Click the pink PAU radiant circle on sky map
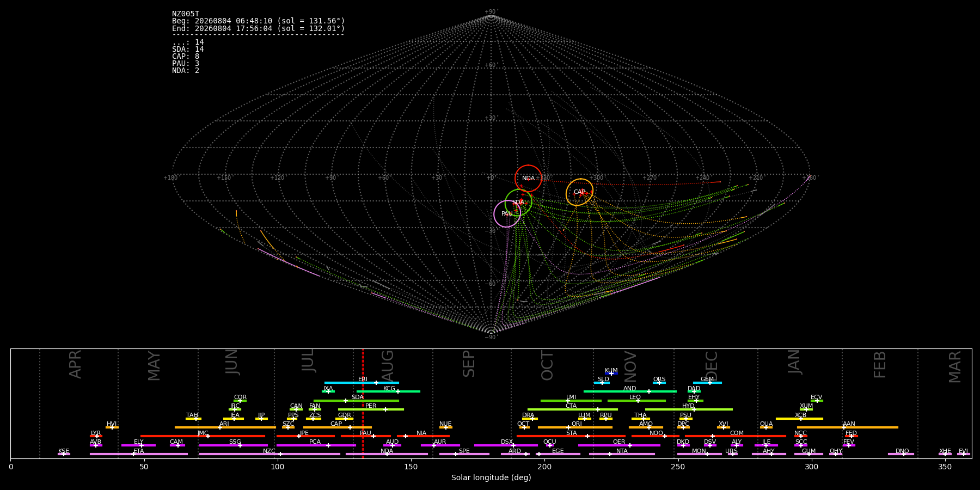The image size is (980, 490). point(507,213)
